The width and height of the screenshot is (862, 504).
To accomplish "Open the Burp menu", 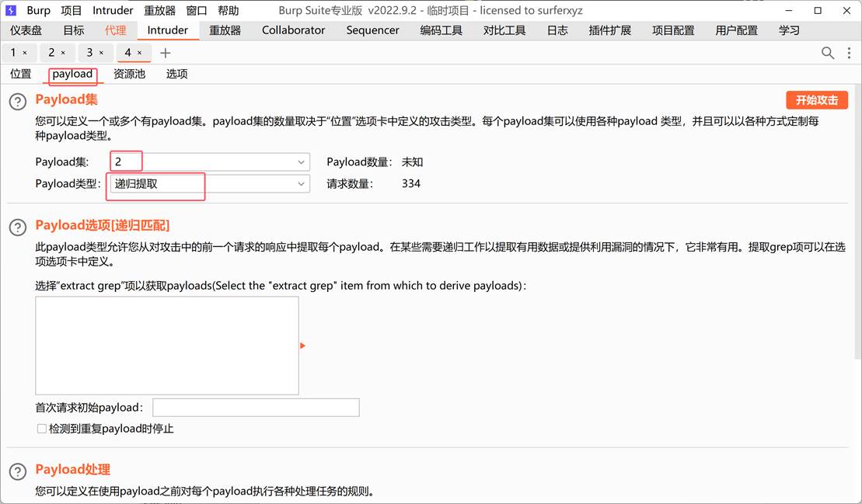I will point(39,10).
